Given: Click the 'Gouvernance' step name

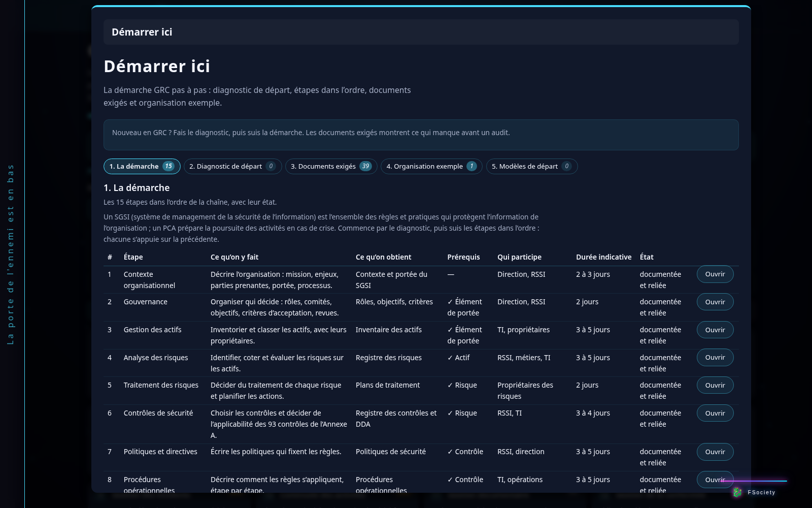Looking at the screenshot, I should (x=146, y=302).
